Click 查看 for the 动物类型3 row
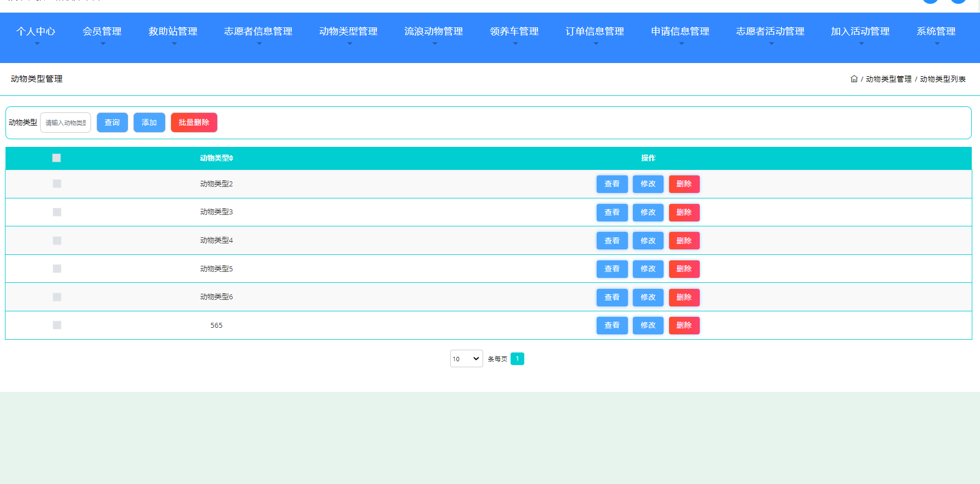Viewport: 980px width, 484px height. tap(611, 213)
